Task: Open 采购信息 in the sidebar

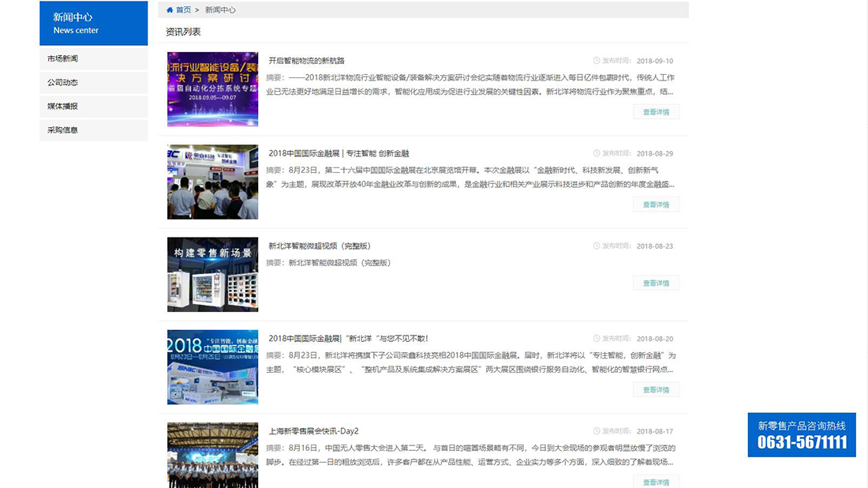Action: click(94, 130)
